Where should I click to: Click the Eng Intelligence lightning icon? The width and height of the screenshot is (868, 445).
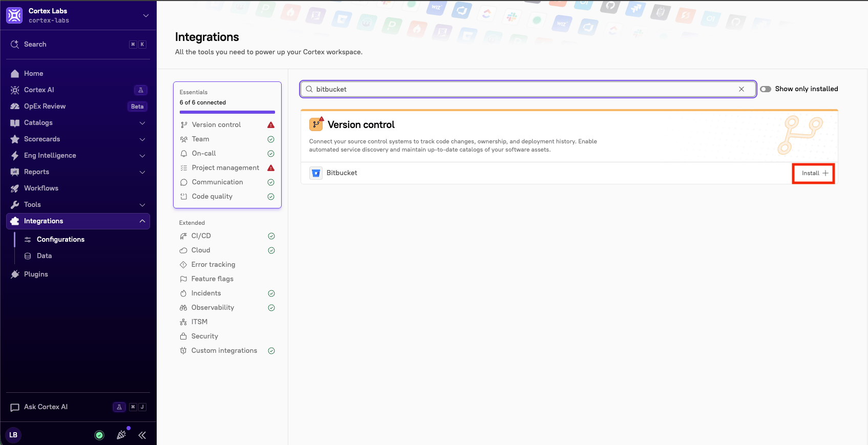pos(15,156)
